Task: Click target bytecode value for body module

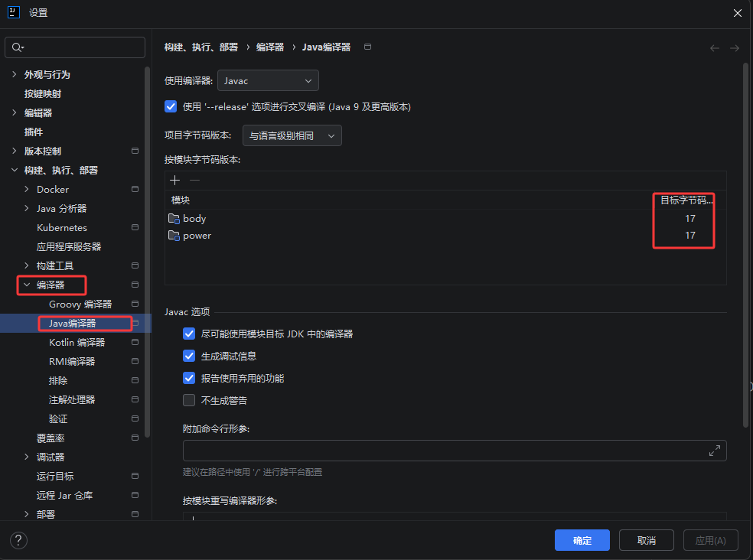Action: [x=690, y=219]
